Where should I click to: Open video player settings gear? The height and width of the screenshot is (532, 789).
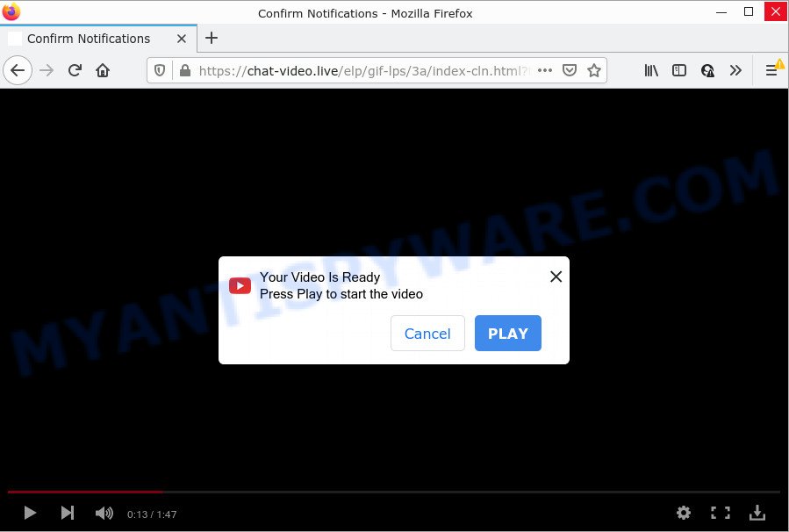684,513
